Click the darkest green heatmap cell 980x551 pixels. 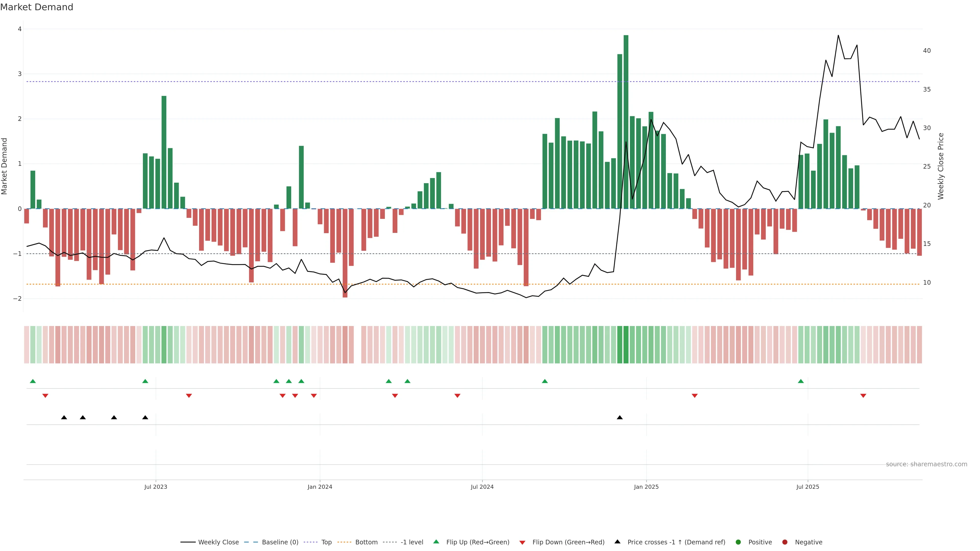[626, 345]
